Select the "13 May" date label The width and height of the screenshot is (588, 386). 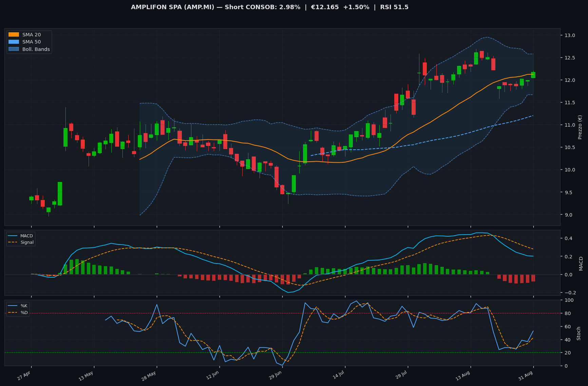tap(86, 376)
